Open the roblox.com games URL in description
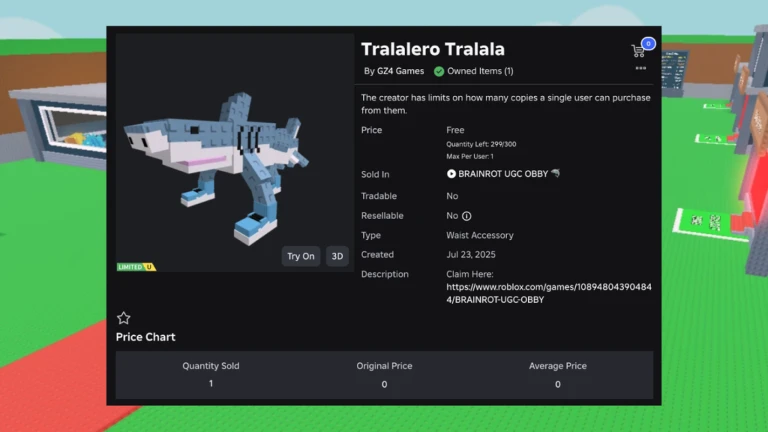This screenshot has height=432, width=768. tap(549, 293)
